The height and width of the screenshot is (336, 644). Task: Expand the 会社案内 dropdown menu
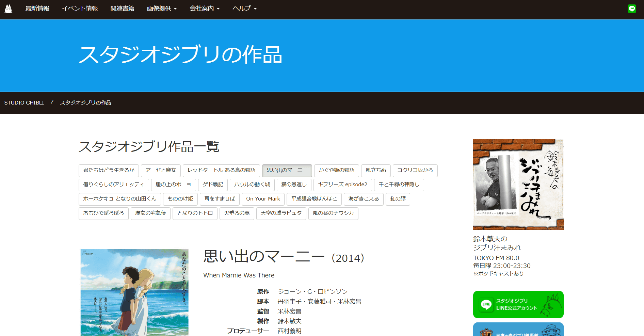point(205,9)
